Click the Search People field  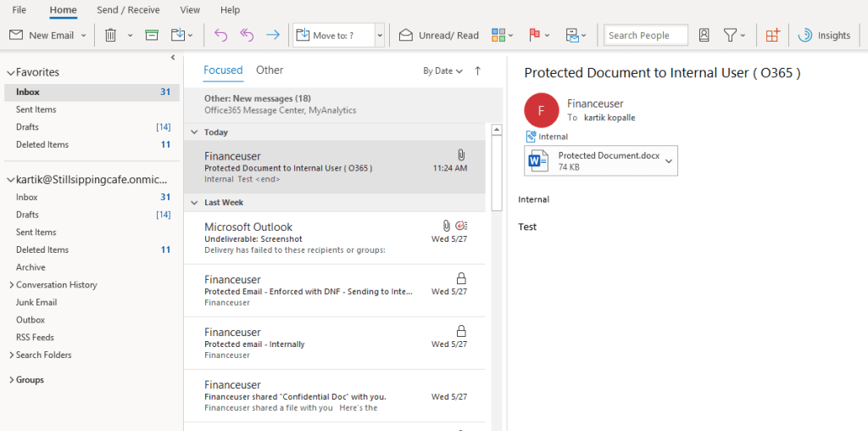[646, 36]
